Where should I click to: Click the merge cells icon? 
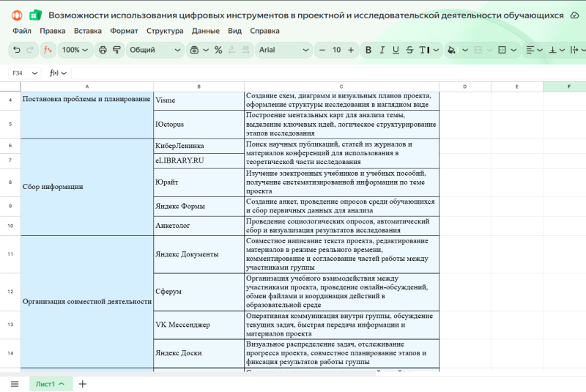478,50
